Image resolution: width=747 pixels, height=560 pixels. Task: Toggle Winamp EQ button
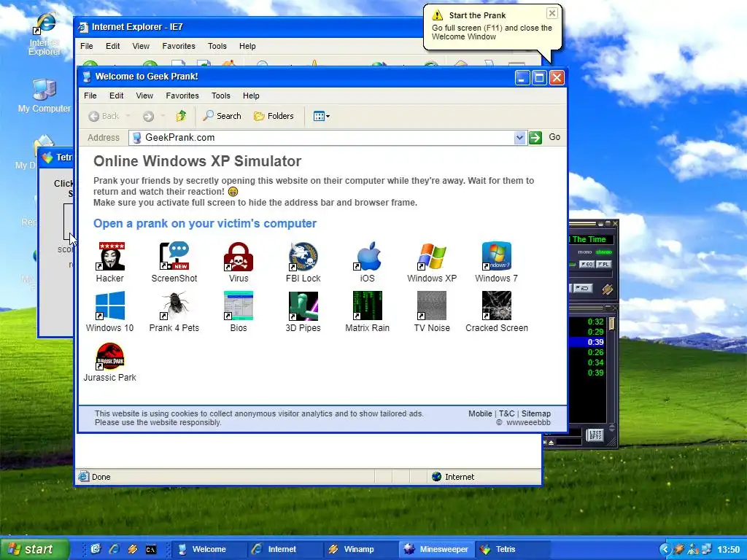pos(587,264)
